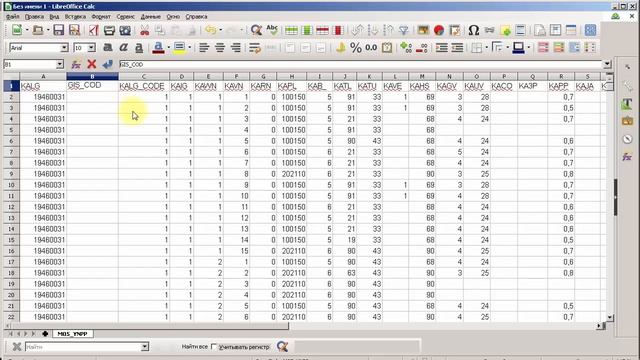Toggle italic formatting

coord(123,48)
